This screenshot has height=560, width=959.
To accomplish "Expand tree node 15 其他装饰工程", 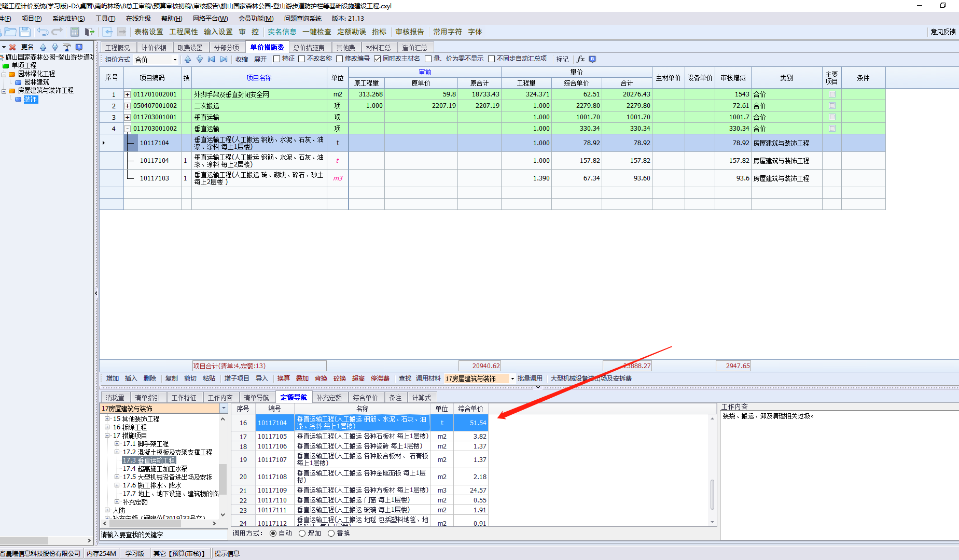I will pyautogui.click(x=107, y=419).
